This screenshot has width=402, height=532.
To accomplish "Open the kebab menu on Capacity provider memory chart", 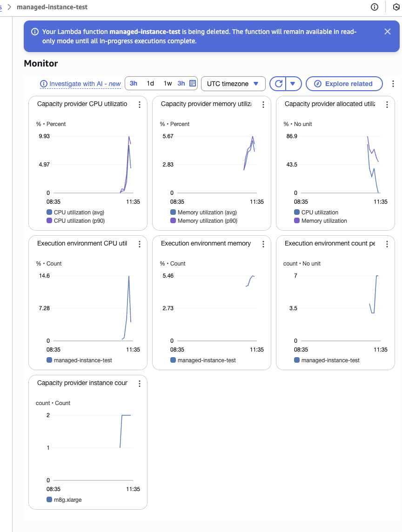I will coord(263,105).
